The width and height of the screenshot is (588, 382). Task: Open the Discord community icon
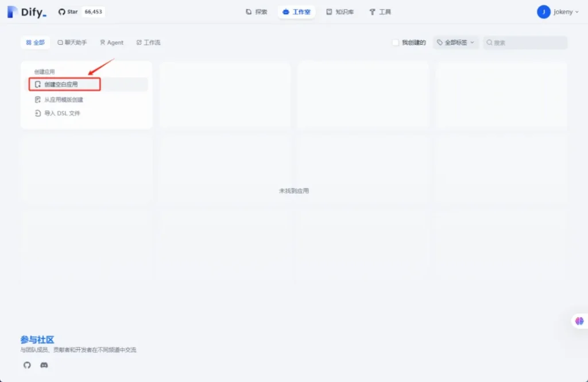coord(44,365)
